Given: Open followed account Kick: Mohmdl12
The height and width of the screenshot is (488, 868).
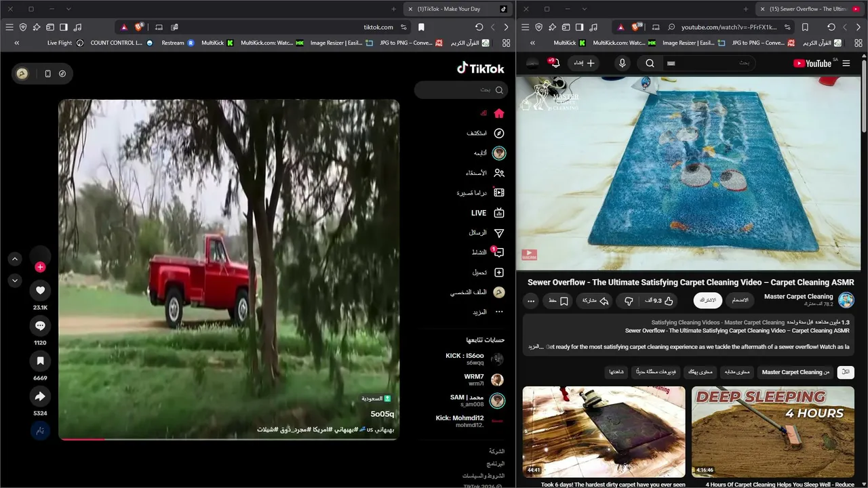Looking at the screenshot, I should coord(469,421).
